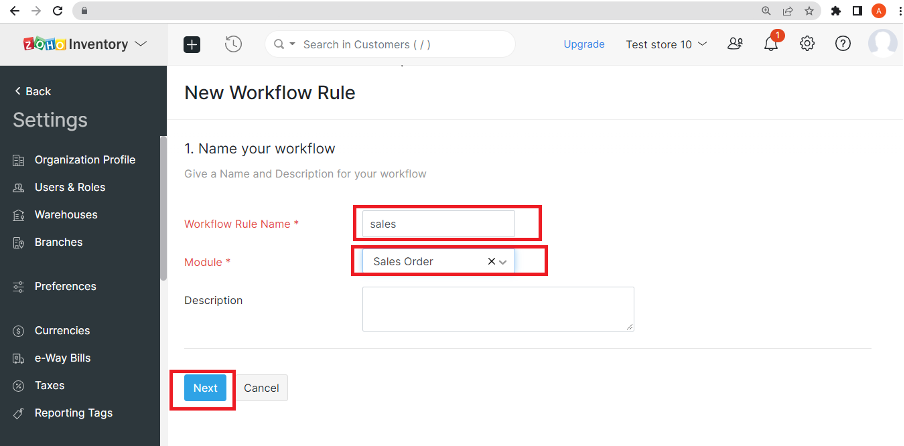904x446 pixels.
Task: Focus the Workflow Rule Name field
Action: click(438, 224)
